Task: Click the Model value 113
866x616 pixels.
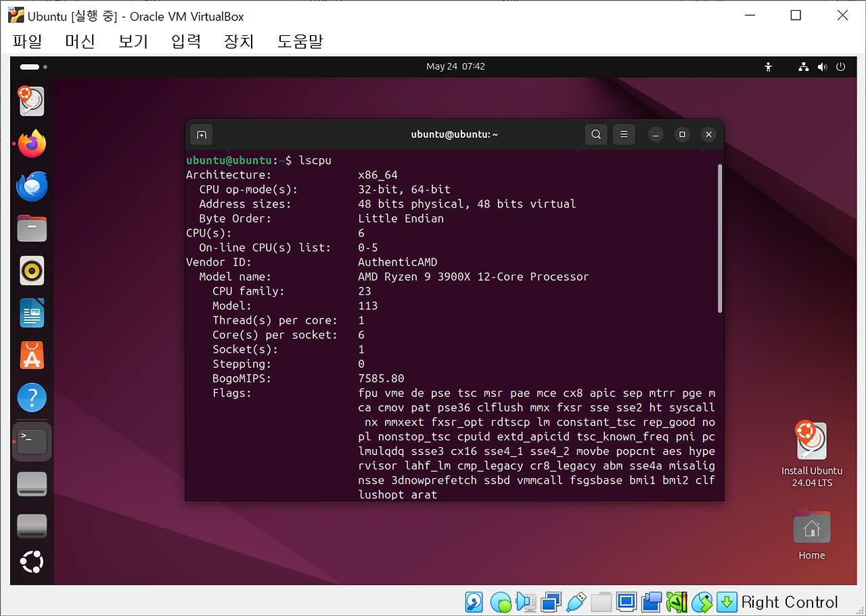Action: (x=368, y=306)
